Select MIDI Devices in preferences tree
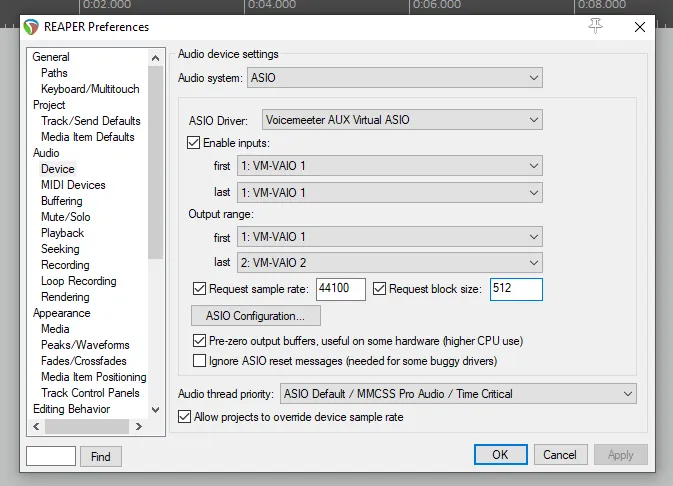This screenshot has width=673, height=486. pos(73,185)
